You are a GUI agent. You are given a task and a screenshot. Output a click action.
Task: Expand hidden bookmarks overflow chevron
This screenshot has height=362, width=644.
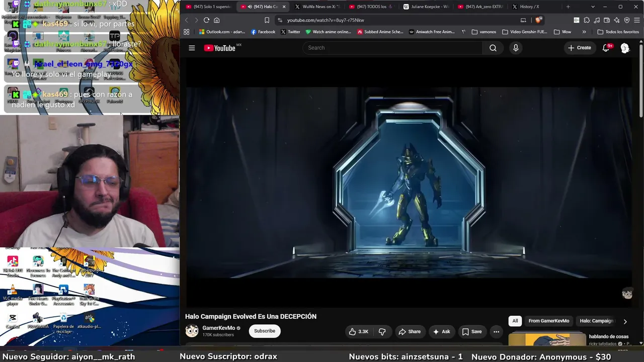[x=584, y=32]
